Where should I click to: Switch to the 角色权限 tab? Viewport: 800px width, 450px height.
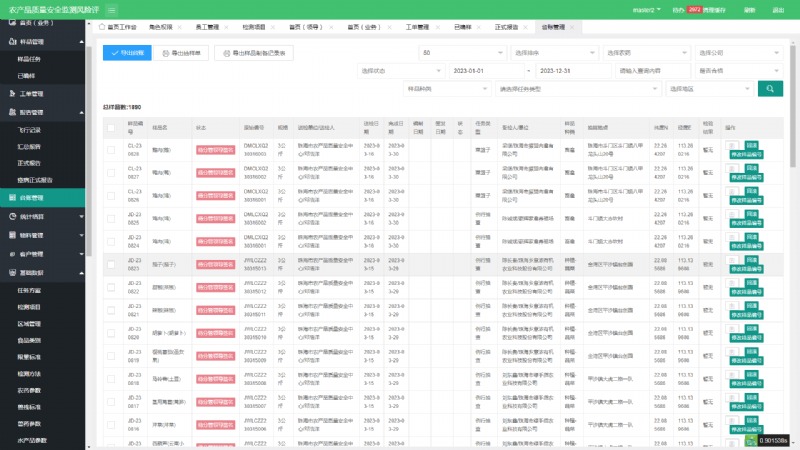coord(161,27)
